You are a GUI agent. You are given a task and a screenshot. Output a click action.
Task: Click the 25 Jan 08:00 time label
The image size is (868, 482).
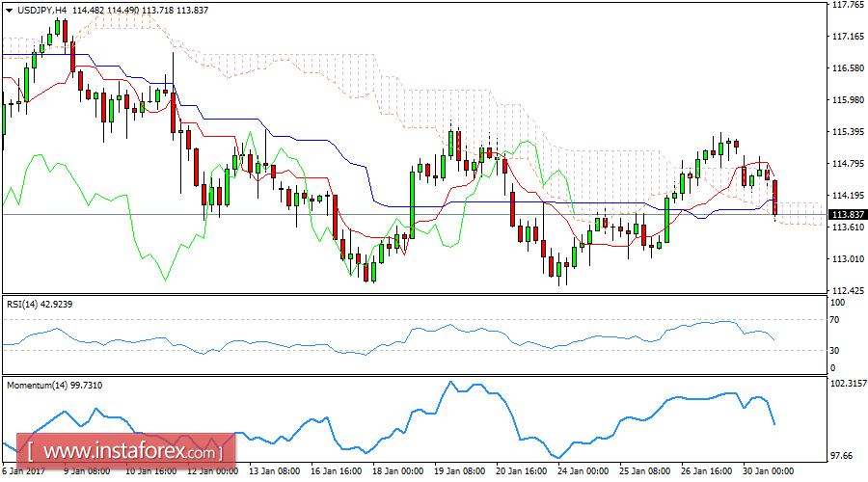pos(645,471)
